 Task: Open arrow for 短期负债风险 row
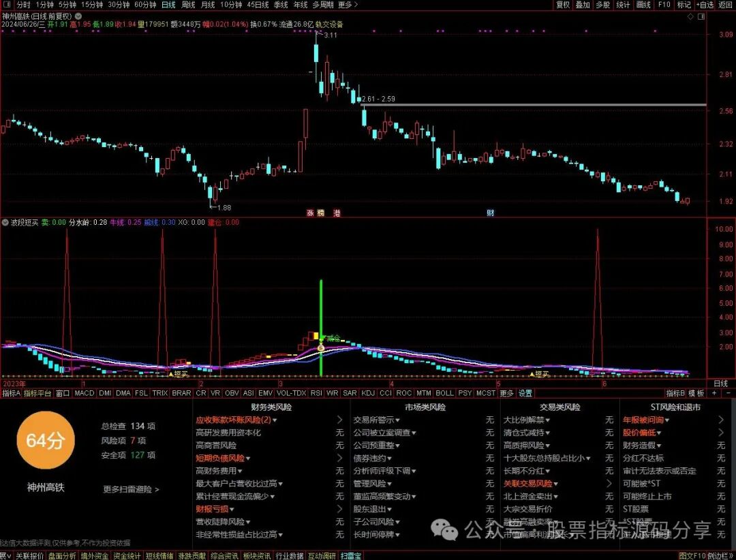pos(340,458)
